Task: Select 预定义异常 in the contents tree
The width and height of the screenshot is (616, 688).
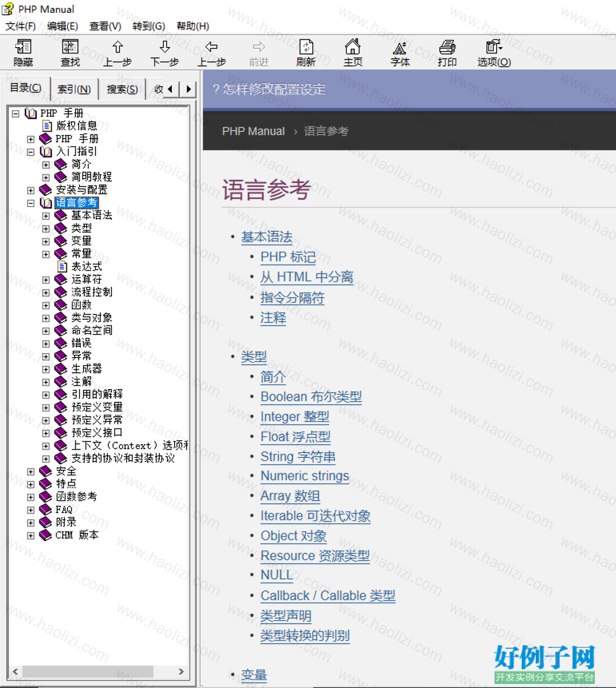Action: click(x=97, y=420)
